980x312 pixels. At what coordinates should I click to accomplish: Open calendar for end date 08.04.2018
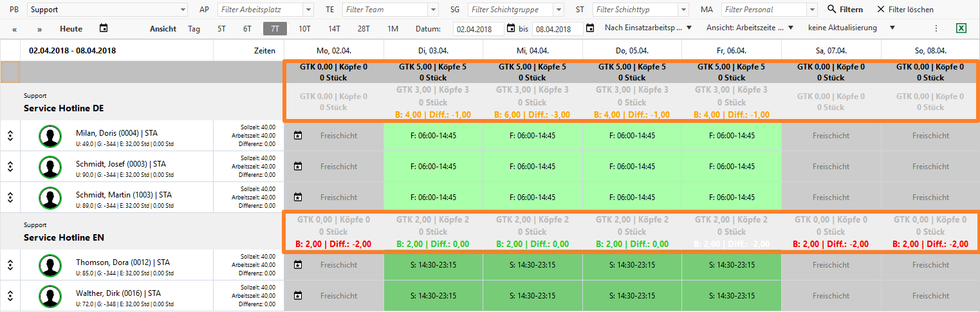tap(590, 28)
